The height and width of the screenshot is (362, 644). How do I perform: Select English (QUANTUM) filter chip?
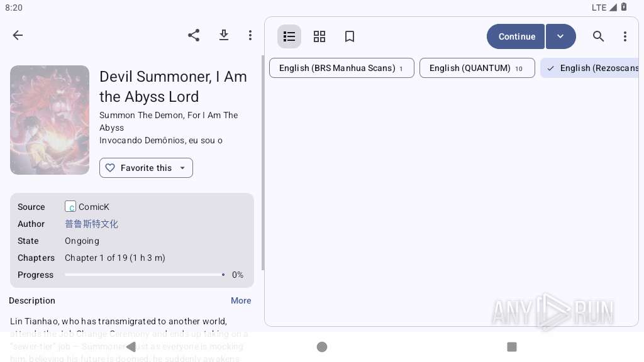pyautogui.click(x=477, y=68)
